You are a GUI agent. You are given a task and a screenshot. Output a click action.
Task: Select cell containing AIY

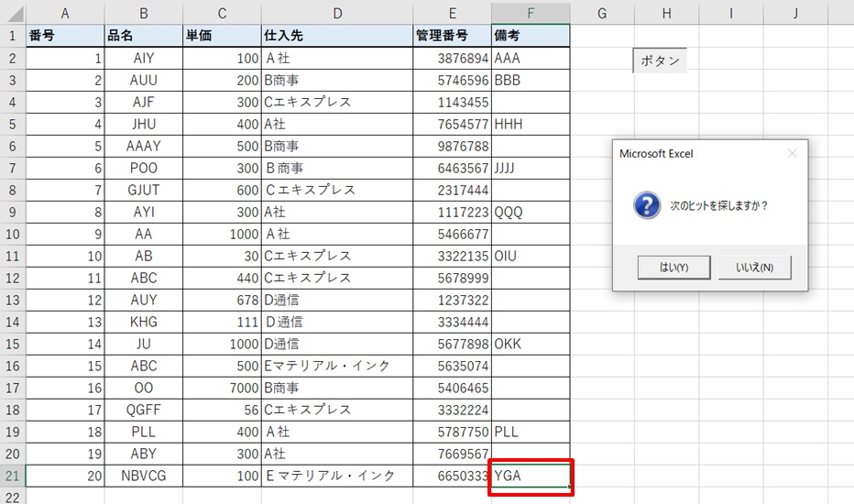pos(143,59)
